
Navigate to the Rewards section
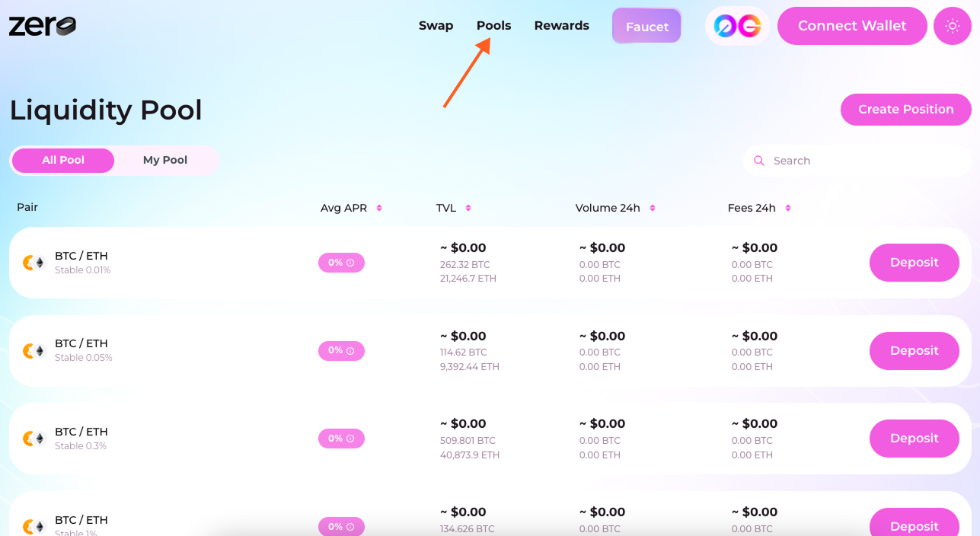pyautogui.click(x=561, y=25)
